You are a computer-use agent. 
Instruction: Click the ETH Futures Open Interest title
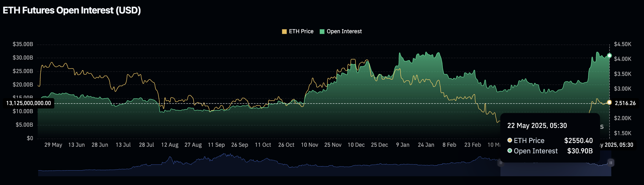click(72, 10)
